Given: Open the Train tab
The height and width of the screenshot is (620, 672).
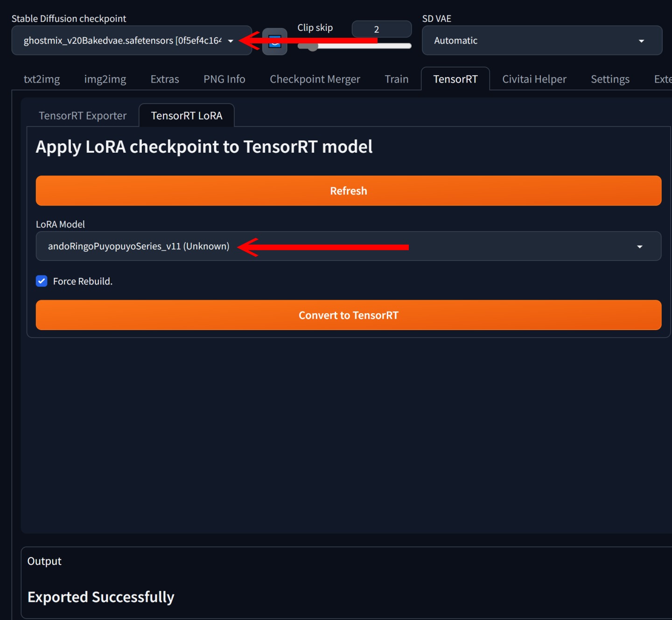Looking at the screenshot, I should (x=396, y=79).
